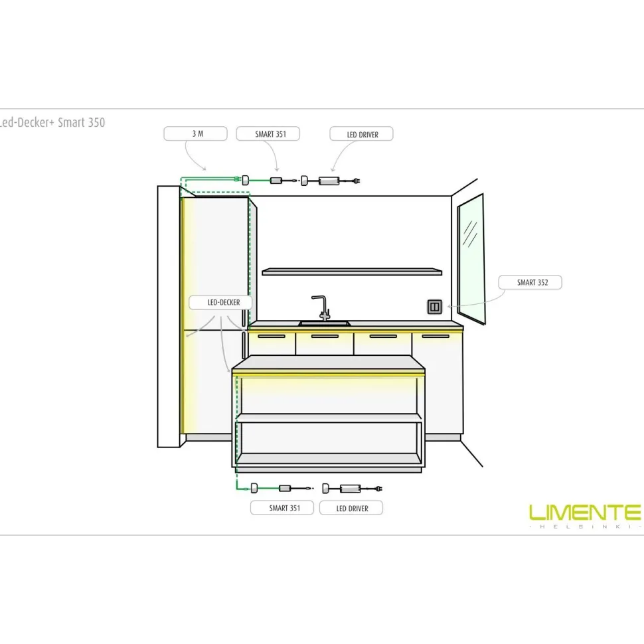Click the top Smart 351 module icon
The width and height of the screenshot is (644, 644).
point(276,180)
